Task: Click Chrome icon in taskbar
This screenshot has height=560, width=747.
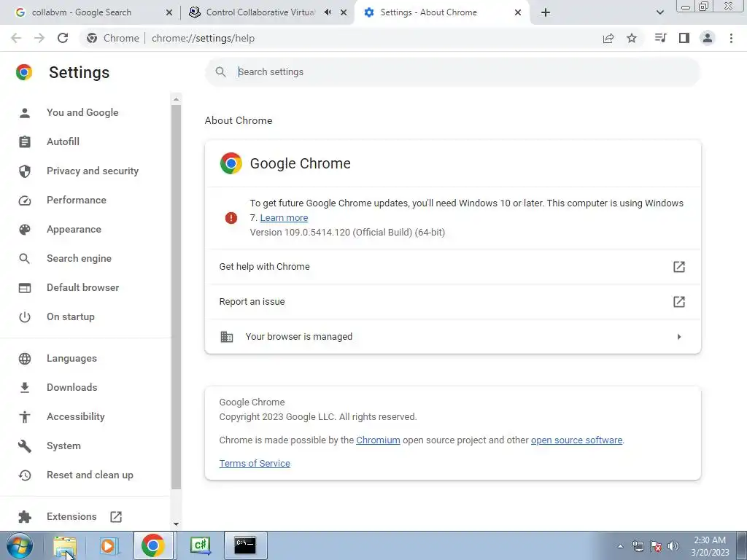Action: click(153, 545)
